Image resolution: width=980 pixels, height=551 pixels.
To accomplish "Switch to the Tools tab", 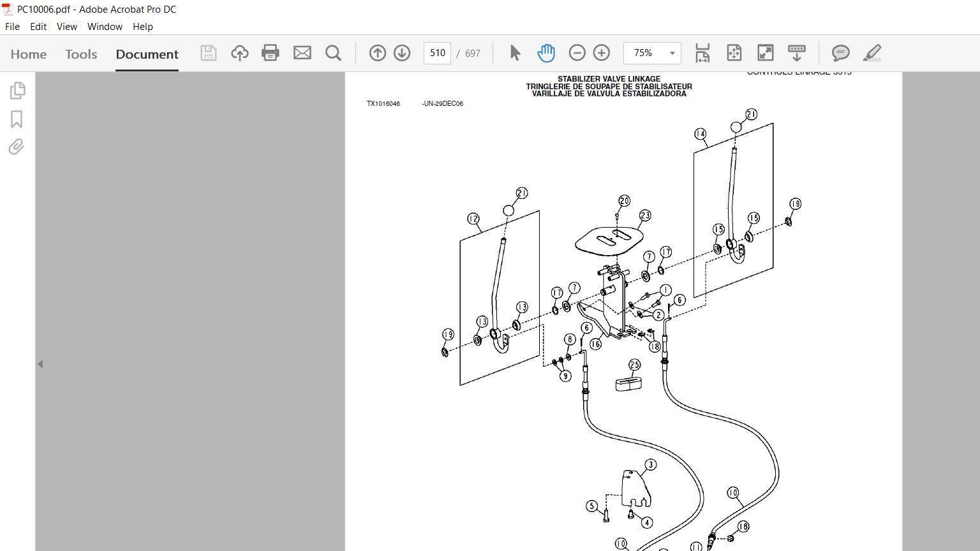I will click(x=81, y=54).
